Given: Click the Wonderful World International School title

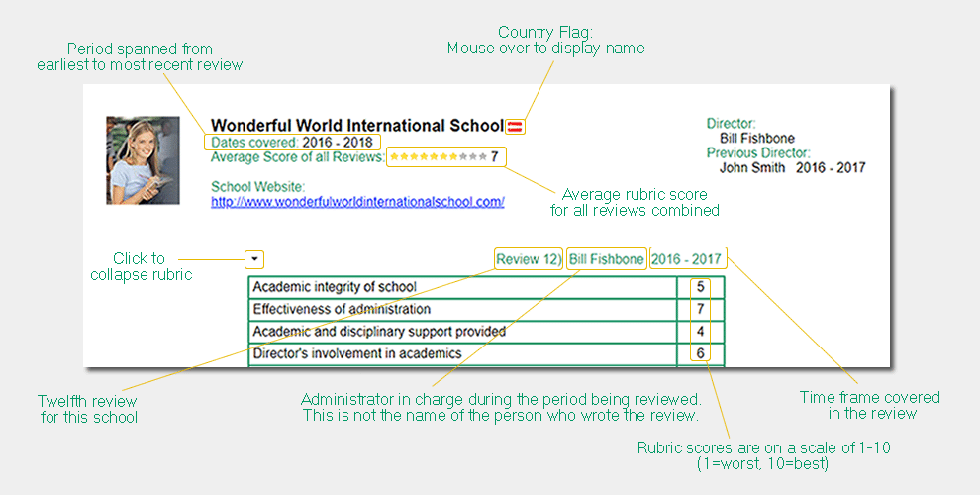Looking at the screenshot, I should click(357, 126).
